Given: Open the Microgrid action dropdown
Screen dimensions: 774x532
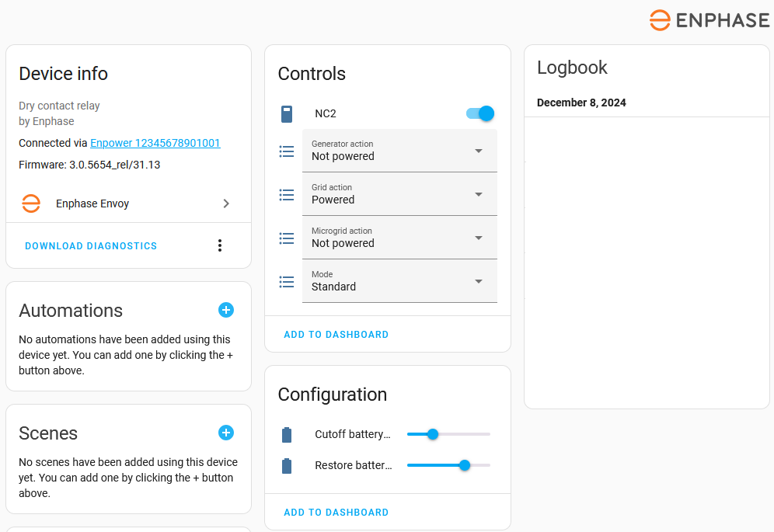Looking at the screenshot, I should pyautogui.click(x=399, y=238).
